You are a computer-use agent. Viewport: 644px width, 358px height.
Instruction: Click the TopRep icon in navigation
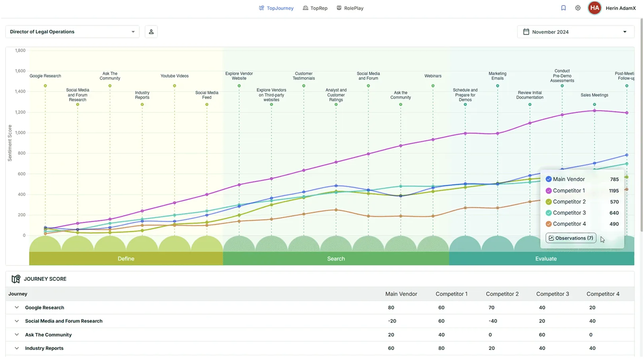(x=305, y=8)
